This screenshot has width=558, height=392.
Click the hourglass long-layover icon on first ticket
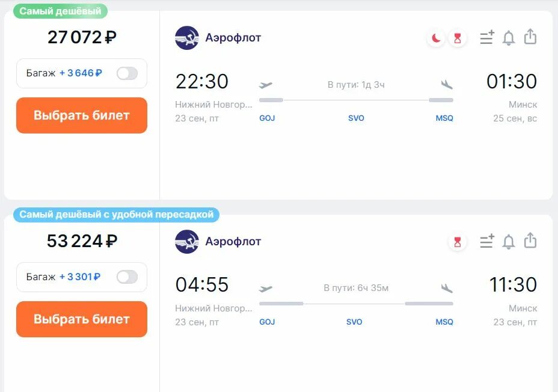[458, 38]
